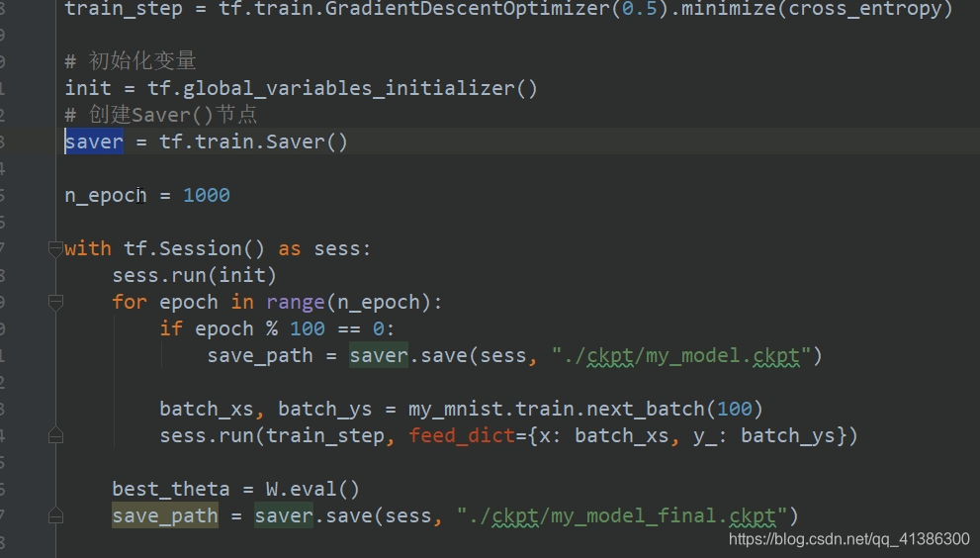Image resolution: width=980 pixels, height=558 pixels.
Task: Click the 'for' keyword
Action: (x=130, y=303)
